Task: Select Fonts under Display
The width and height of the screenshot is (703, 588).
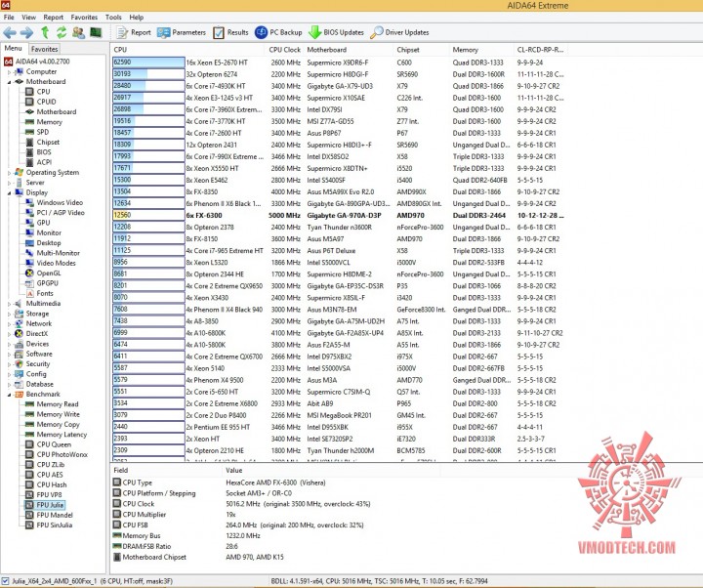Action: click(x=45, y=293)
